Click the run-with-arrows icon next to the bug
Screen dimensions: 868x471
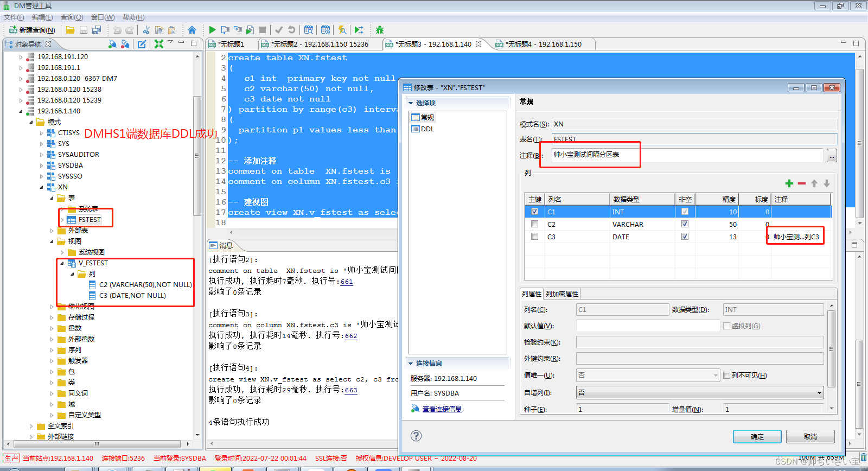click(x=359, y=30)
